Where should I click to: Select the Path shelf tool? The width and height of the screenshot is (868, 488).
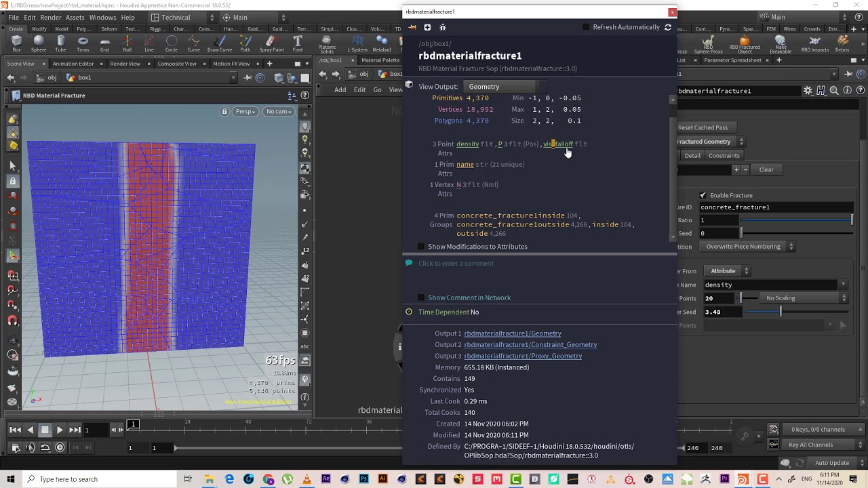click(245, 45)
